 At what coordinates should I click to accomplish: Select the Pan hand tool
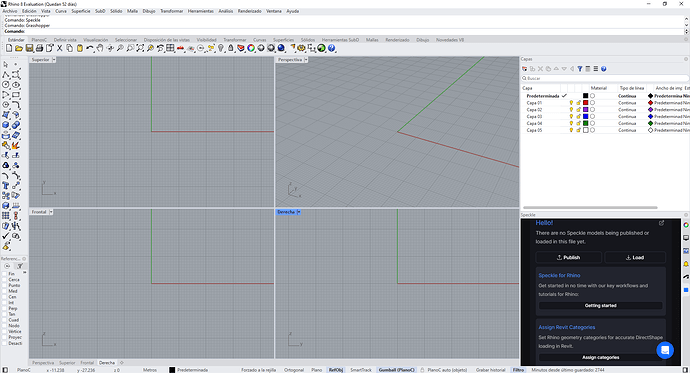[100, 48]
